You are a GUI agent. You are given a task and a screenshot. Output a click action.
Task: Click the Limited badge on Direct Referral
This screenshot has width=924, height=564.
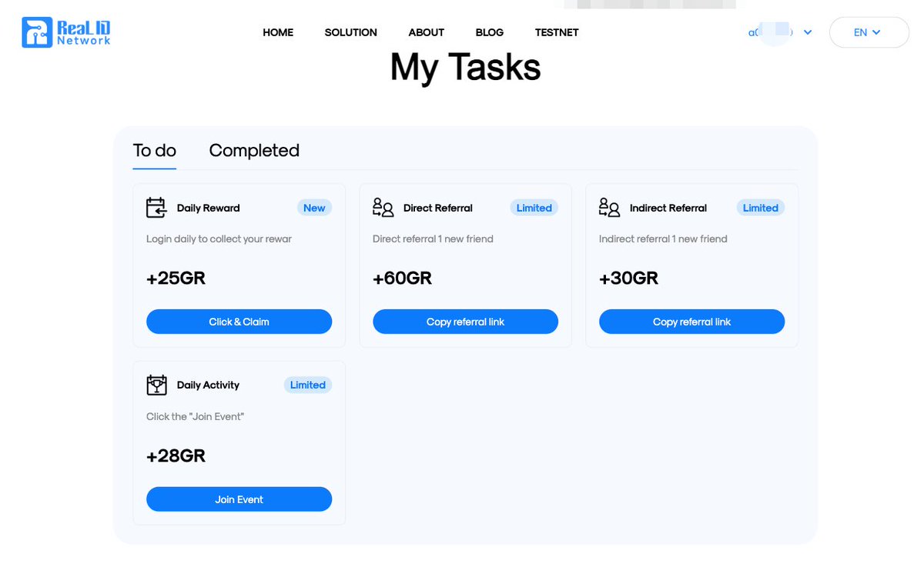(534, 208)
